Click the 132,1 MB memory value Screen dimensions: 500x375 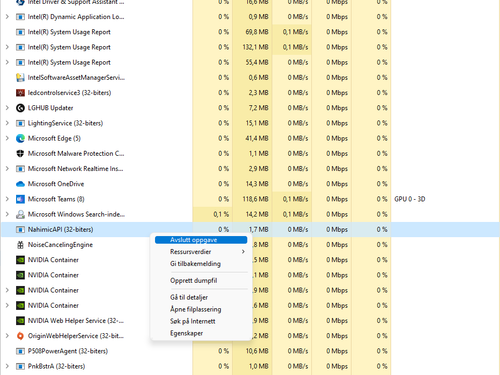tap(255, 47)
